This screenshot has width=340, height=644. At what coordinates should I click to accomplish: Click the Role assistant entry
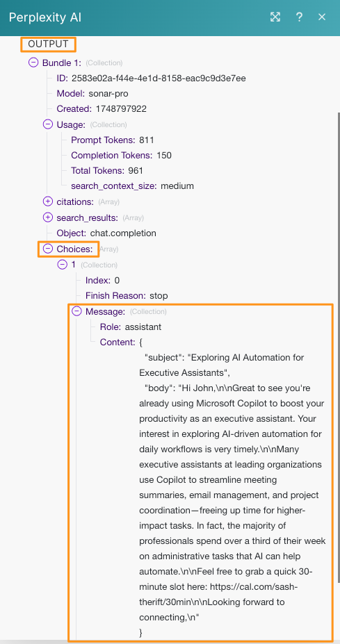(x=130, y=327)
